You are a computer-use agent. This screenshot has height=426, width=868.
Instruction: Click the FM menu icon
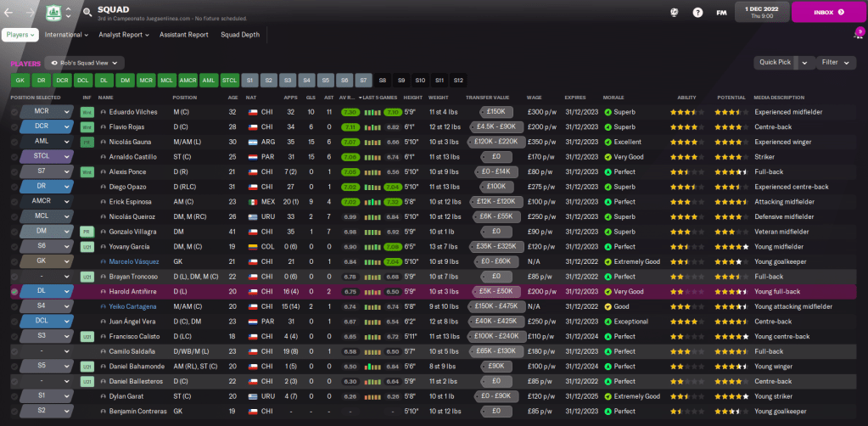pyautogui.click(x=721, y=13)
